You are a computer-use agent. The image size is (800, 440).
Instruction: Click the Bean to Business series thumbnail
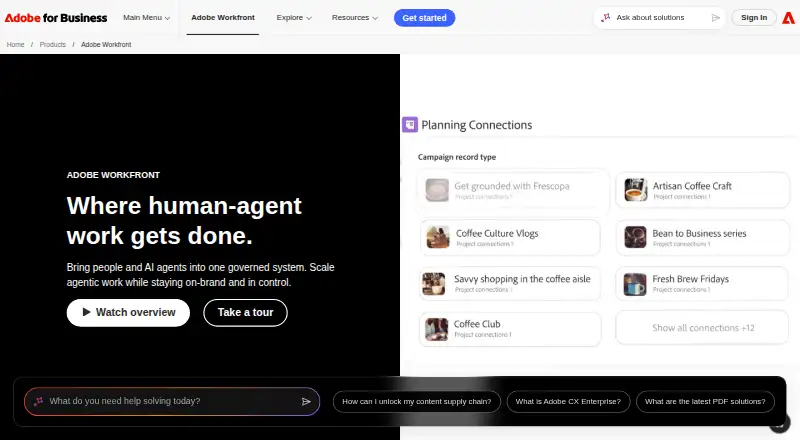(635, 237)
